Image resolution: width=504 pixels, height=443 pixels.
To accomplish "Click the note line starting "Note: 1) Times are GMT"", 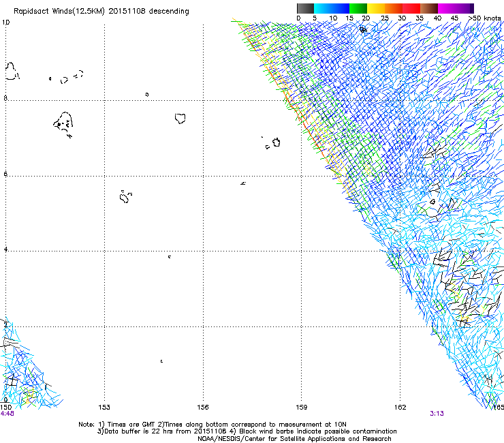I will click(212, 425).
